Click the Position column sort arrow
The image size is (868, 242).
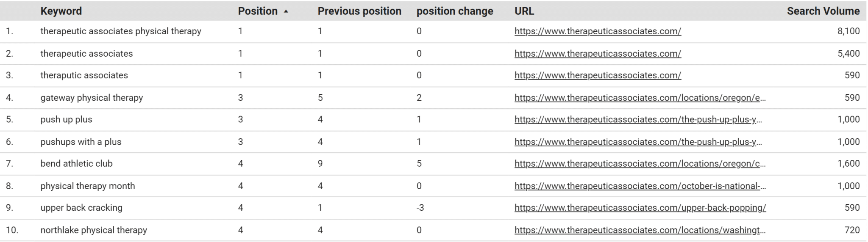pyautogui.click(x=286, y=11)
